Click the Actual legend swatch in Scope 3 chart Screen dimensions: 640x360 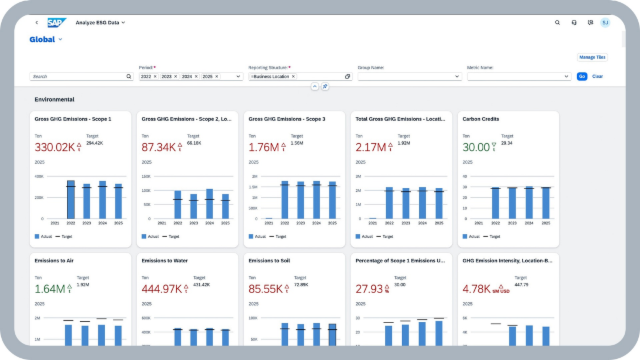tap(251, 236)
